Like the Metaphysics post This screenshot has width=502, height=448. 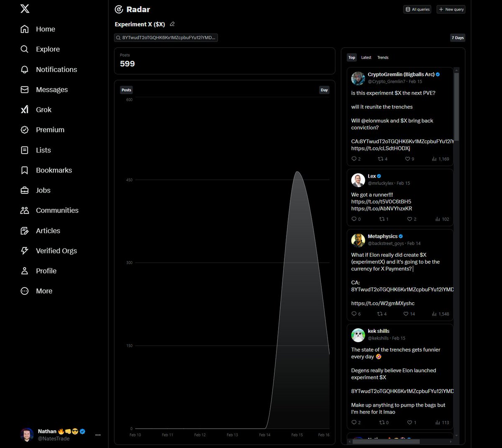pos(409,314)
